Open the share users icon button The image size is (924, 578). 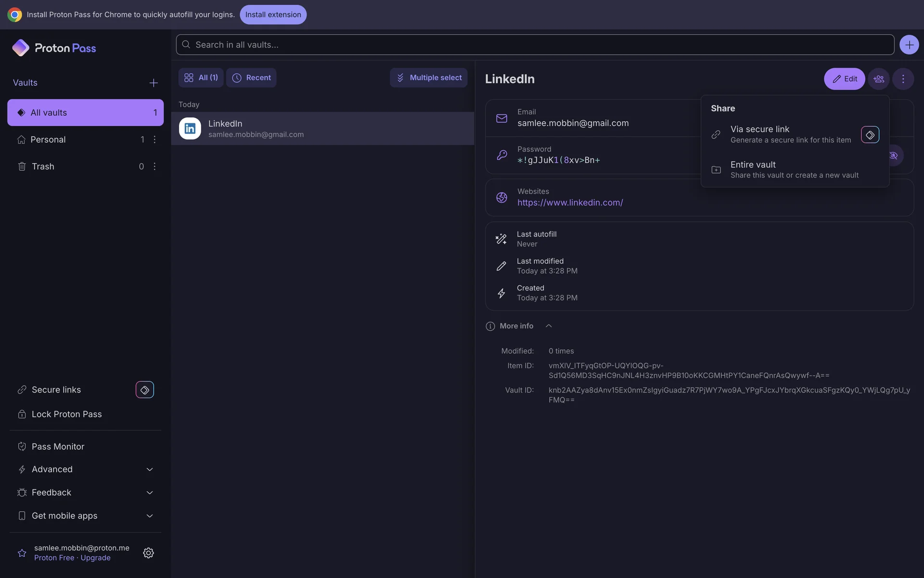pyautogui.click(x=879, y=79)
